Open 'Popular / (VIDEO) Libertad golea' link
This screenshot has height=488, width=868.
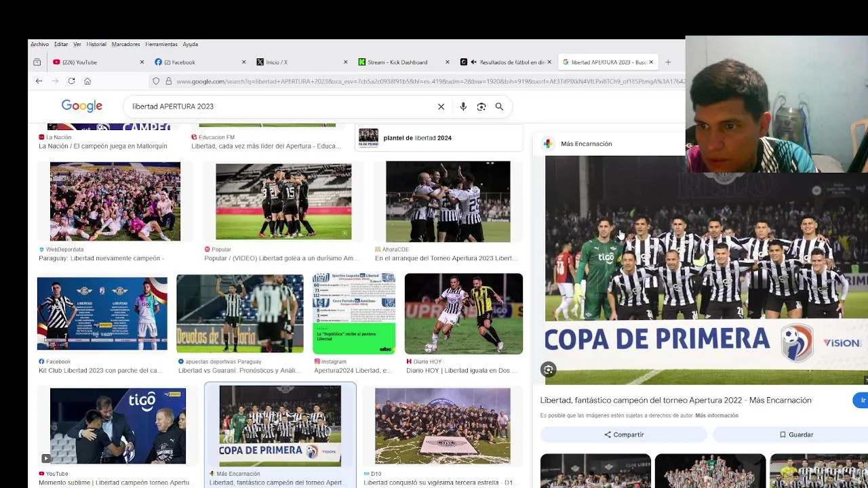tap(281, 258)
